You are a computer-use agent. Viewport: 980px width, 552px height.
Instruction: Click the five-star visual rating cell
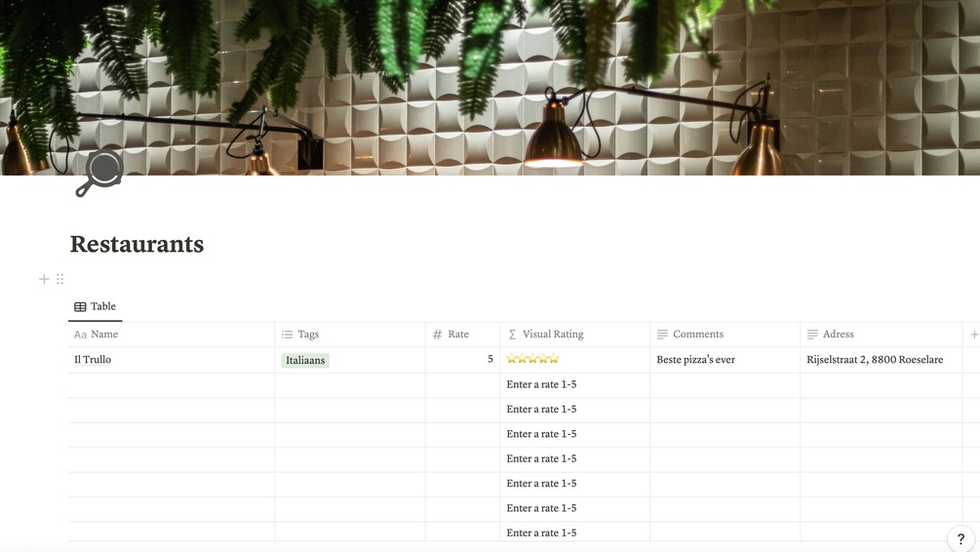(x=575, y=360)
